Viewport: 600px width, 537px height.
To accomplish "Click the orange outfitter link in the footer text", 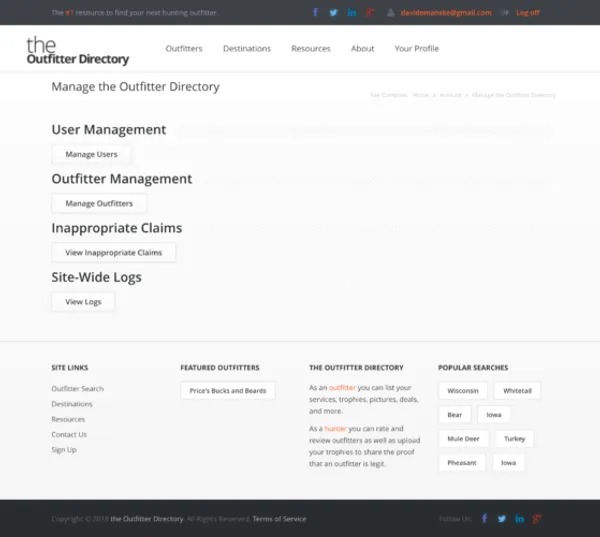I will (342, 387).
